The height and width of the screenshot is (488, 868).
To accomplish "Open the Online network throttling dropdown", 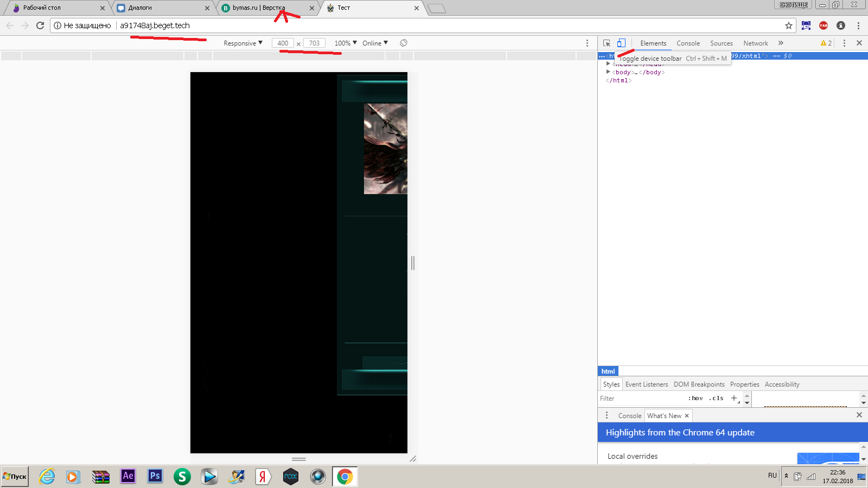I will tap(375, 43).
